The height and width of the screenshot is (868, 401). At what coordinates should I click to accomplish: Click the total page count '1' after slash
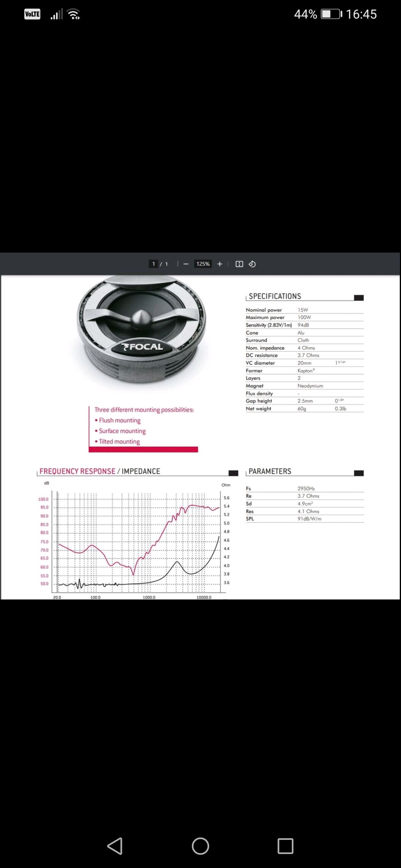pyautogui.click(x=166, y=264)
